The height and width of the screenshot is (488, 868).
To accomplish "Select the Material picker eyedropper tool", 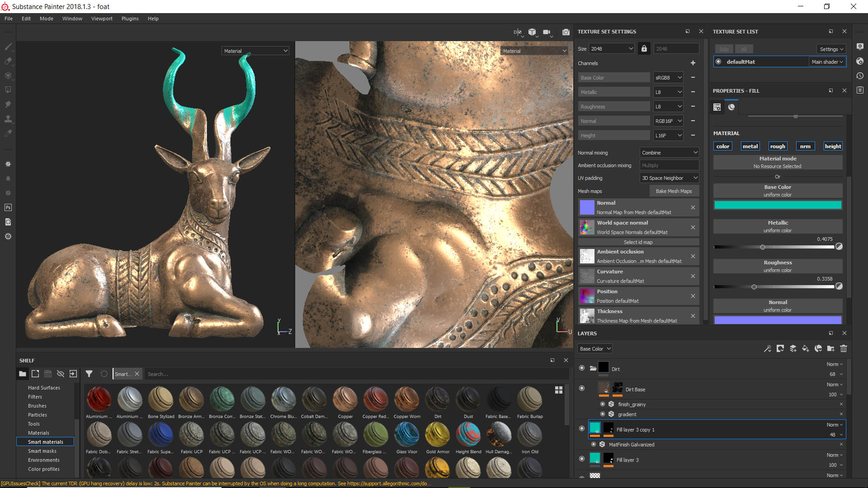I will point(8,133).
